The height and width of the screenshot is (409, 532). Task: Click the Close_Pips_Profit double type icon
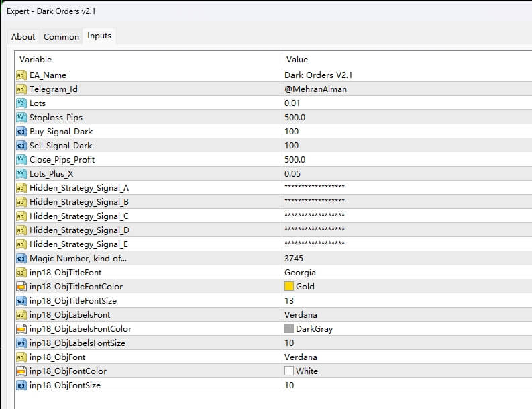(x=21, y=160)
